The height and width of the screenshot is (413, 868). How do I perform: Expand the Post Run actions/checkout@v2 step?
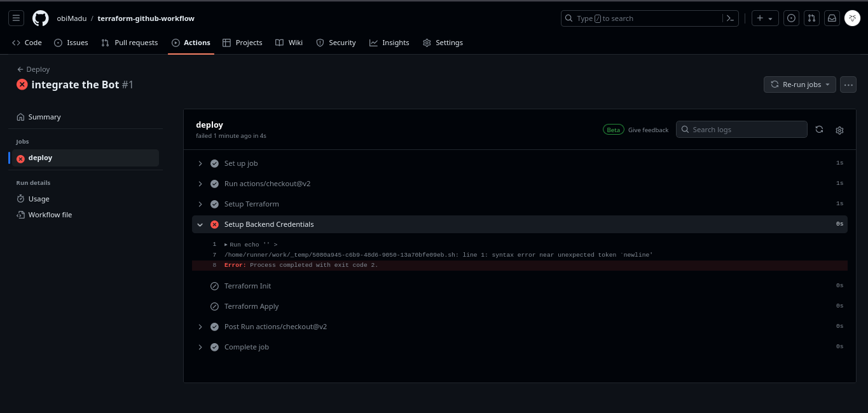click(x=520, y=327)
